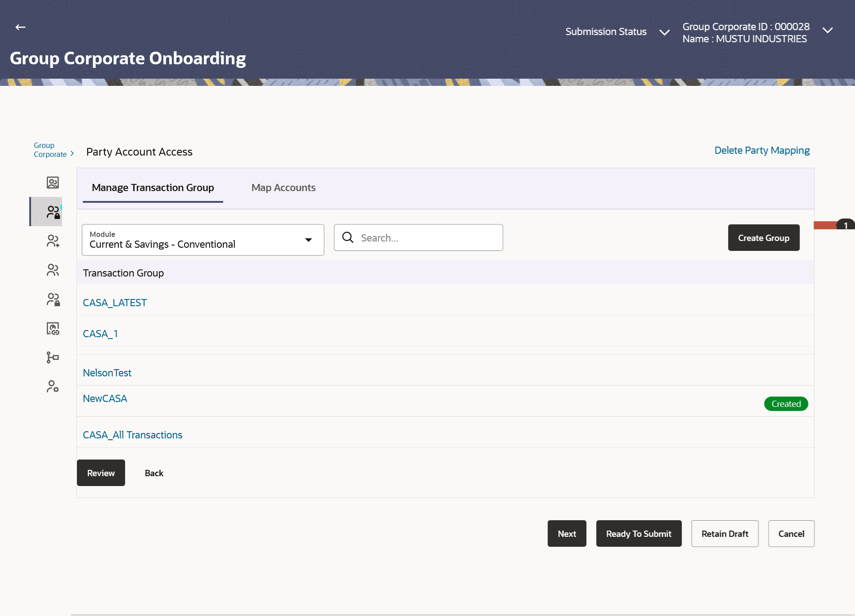Click the Create Group button
This screenshot has width=855, height=616.
pos(763,237)
